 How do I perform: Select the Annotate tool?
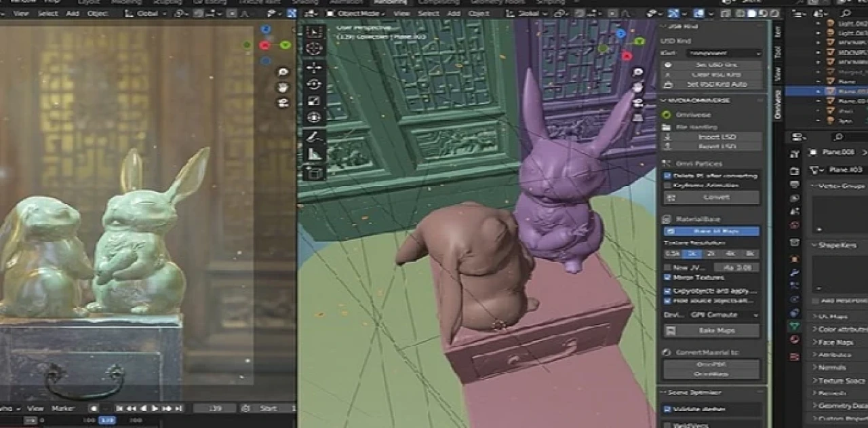[313, 134]
